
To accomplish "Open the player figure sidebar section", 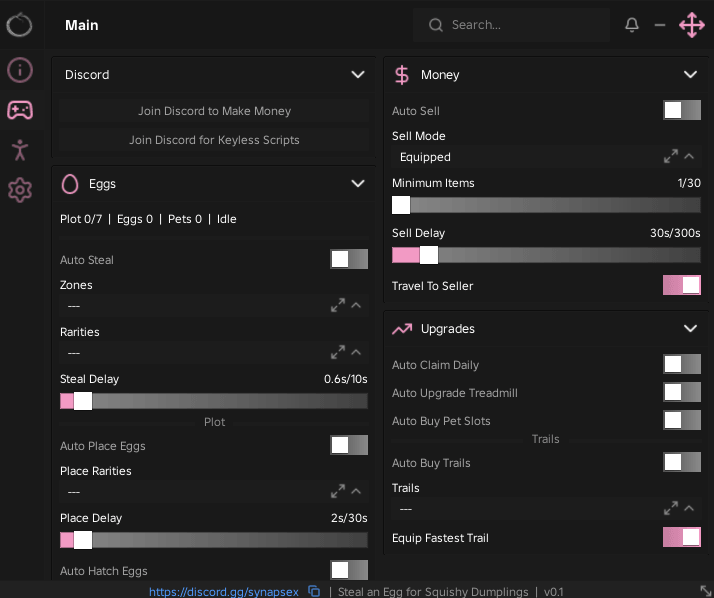I will click(x=20, y=150).
